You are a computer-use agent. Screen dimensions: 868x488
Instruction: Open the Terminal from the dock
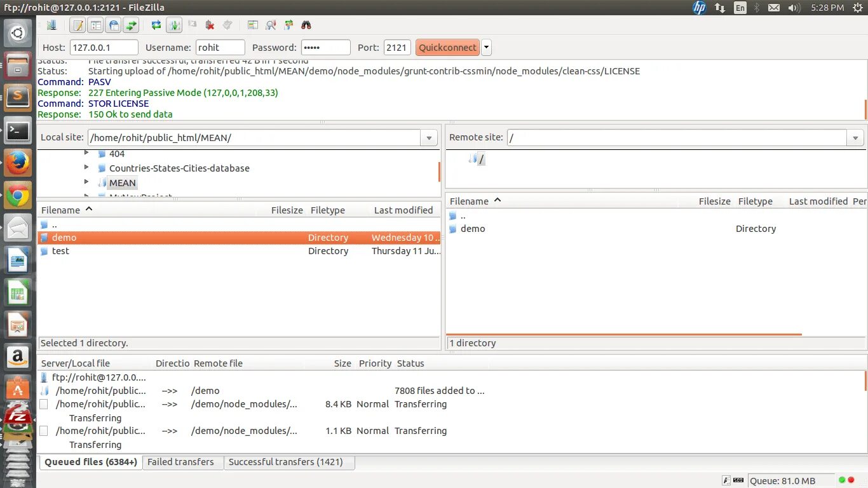click(18, 131)
